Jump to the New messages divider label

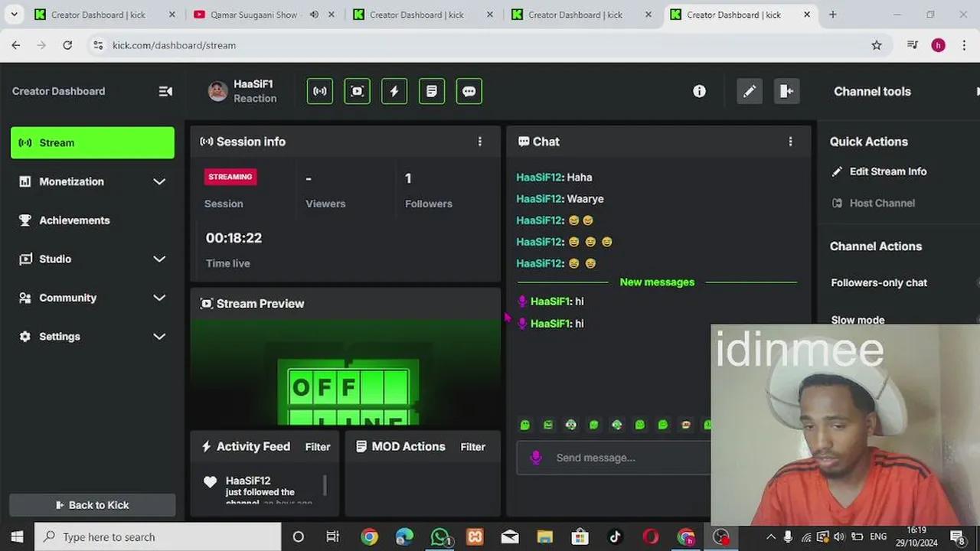[x=657, y=282]
